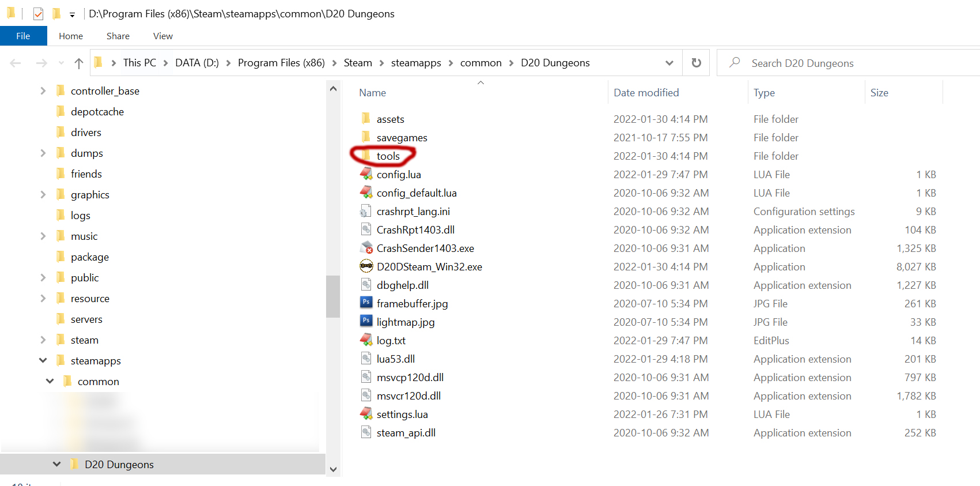
Task: Click the CrashRpt1403.dll file icon
Action: (366, 229)
